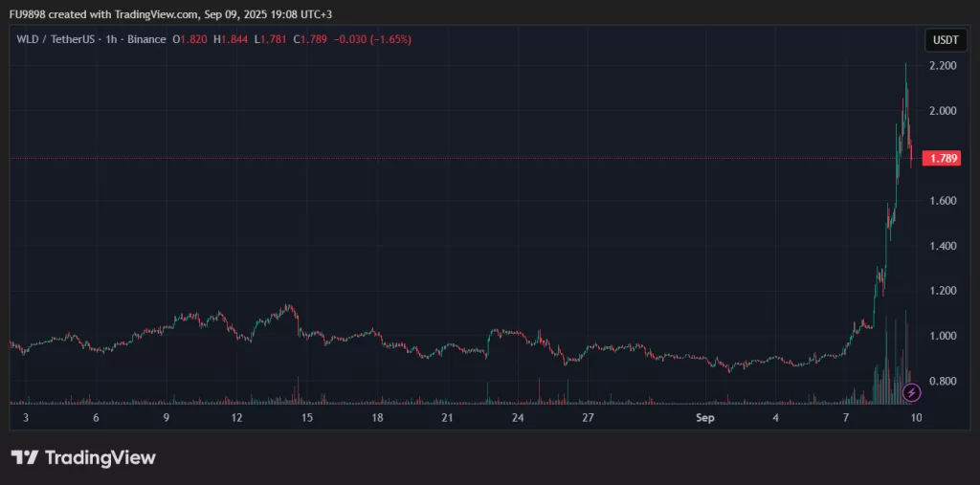The height and width of the screenshot is (485, 980).
Task: Click the 15 date label on time axis
Action: point(307,418)
